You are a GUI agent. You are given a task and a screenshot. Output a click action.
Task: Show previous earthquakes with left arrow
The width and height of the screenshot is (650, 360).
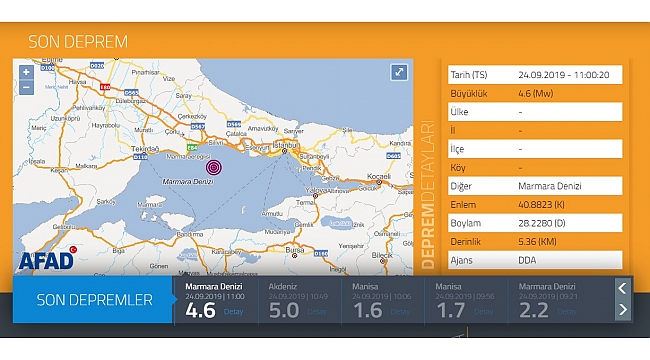tap(623, 288)
